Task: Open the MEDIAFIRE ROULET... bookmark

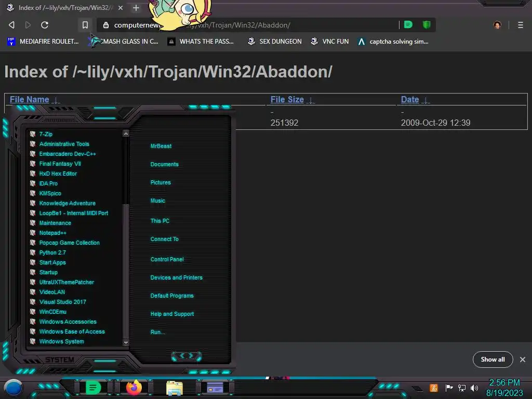Action: tap(43, 42)
